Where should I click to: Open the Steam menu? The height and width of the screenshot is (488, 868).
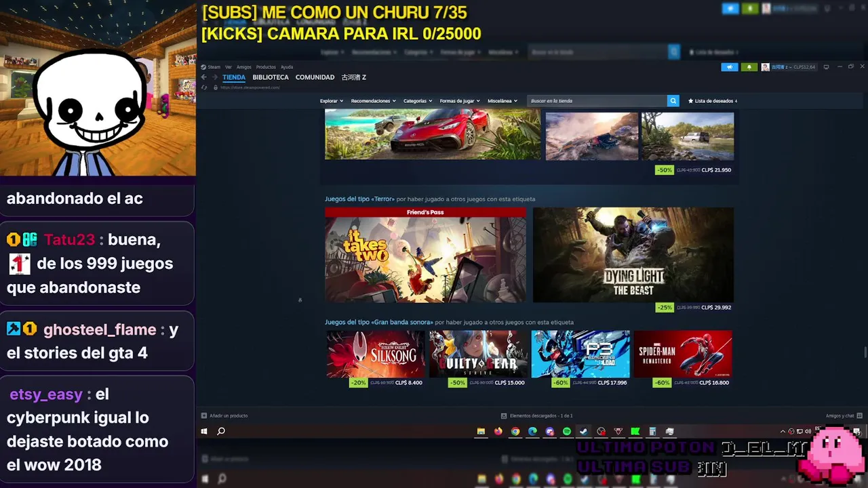click(211, 67)
